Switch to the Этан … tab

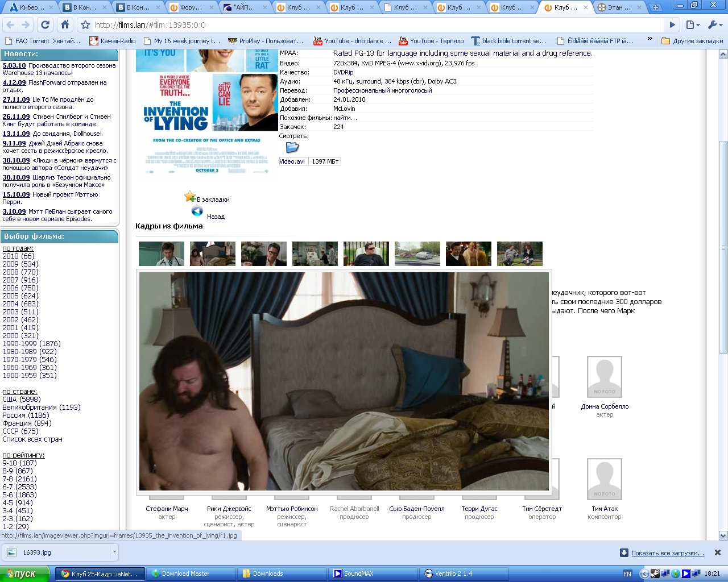point(618,7)
